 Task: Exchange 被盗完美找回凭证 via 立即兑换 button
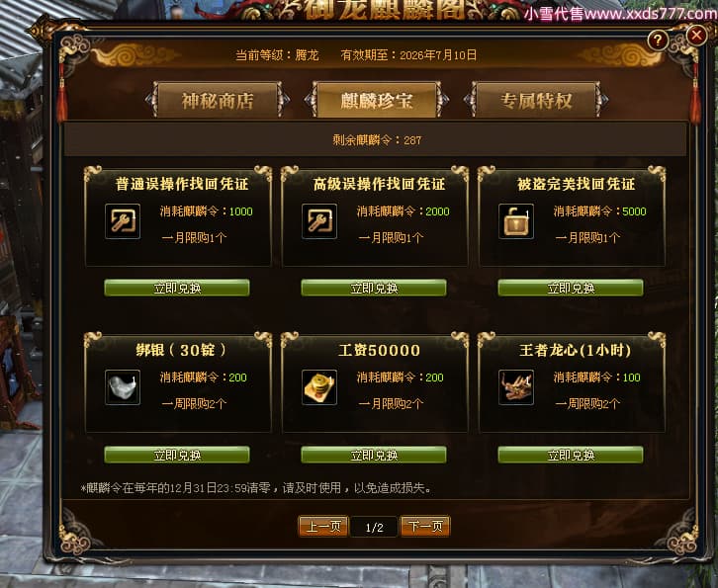[x=571, y=288]
